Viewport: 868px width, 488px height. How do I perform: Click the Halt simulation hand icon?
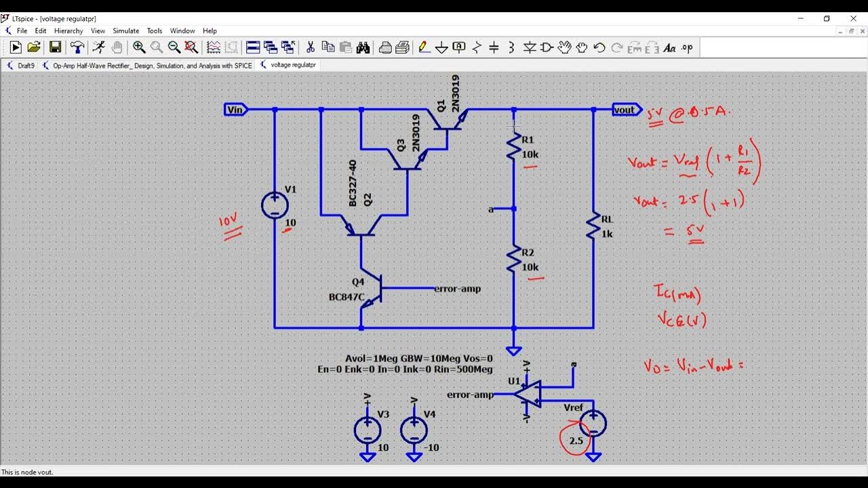(117, 47)
